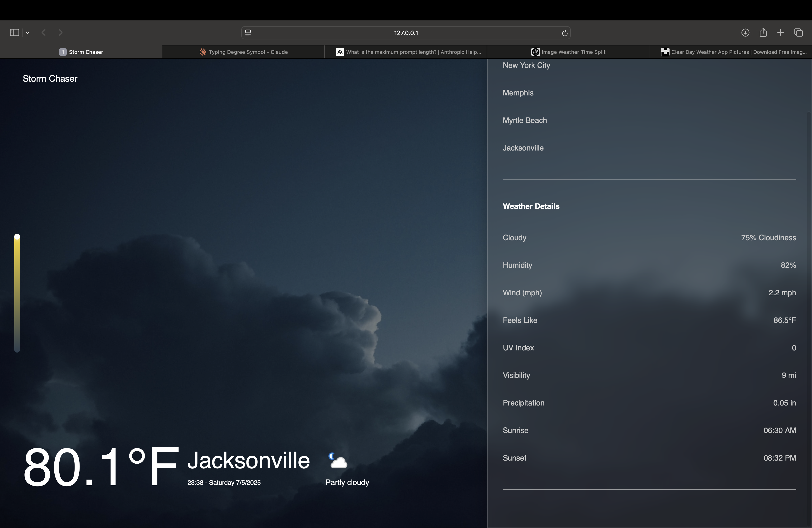Click the 80.1°F temperature reading
The width and height of the screenshot is (812, 528).
click(101, 467)
